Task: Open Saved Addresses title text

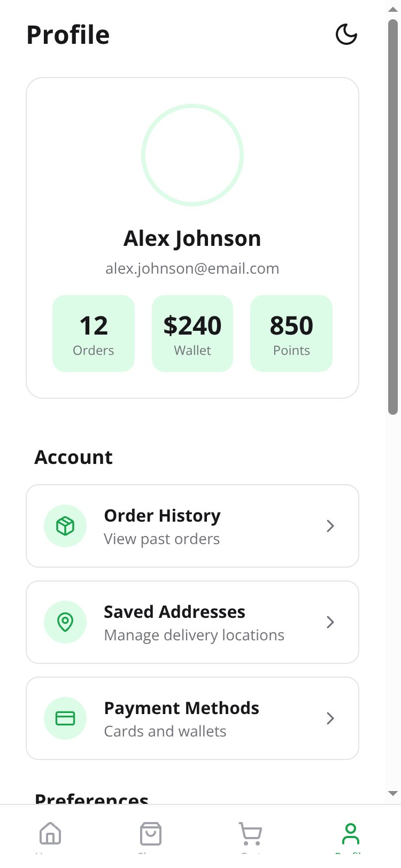Action: (x=174, y=612)
